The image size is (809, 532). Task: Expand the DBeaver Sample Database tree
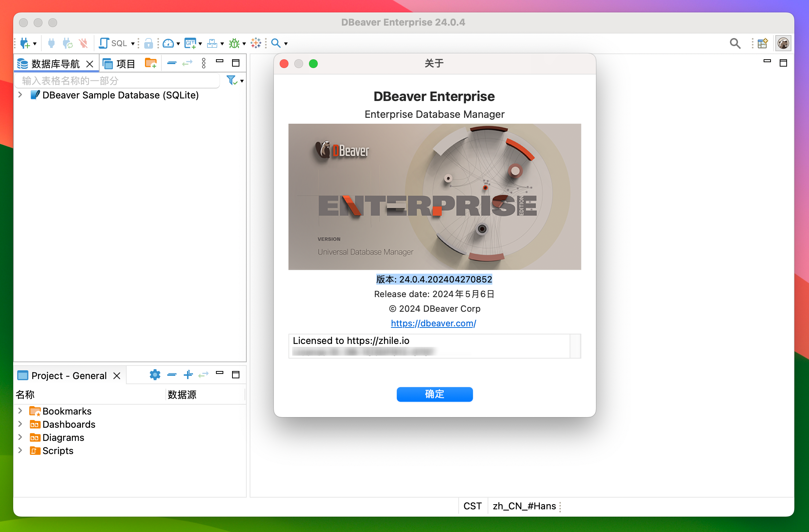(x=21, y=94)
